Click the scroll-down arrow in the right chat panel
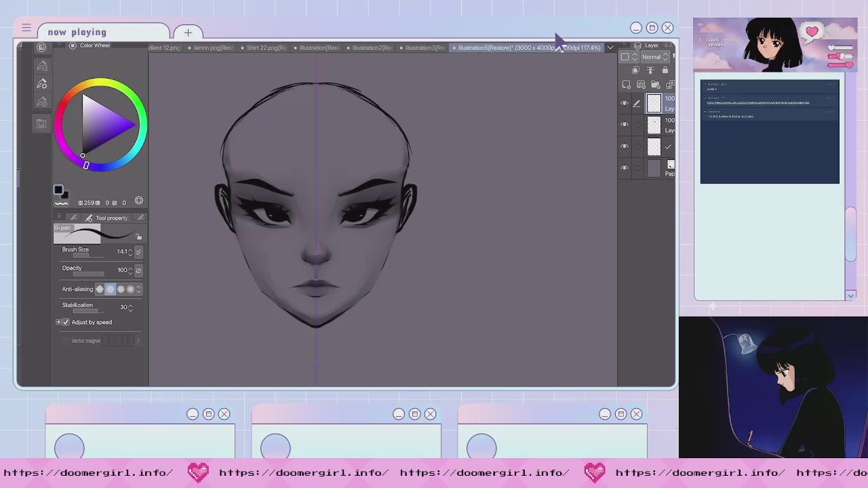 [x=850, y=296]
